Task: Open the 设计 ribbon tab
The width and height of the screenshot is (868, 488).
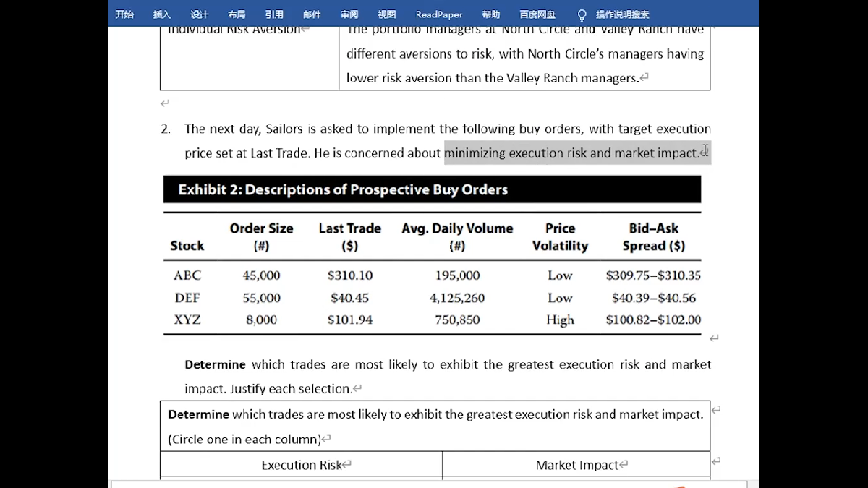Action: [199, 14]
